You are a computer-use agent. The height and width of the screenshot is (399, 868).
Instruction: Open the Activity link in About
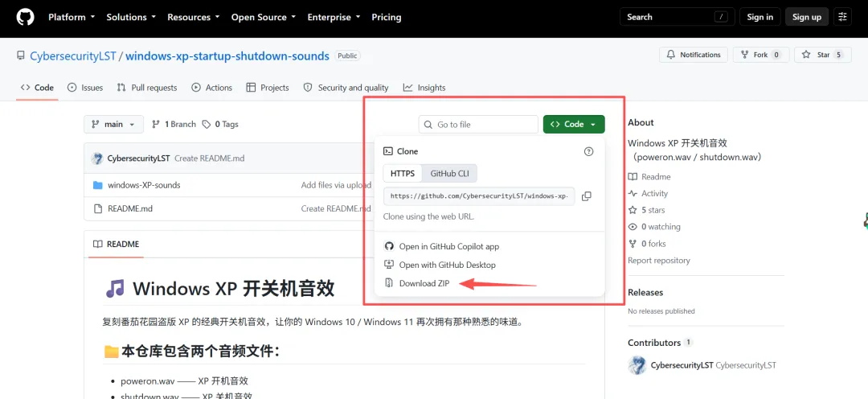click(648, 193)
